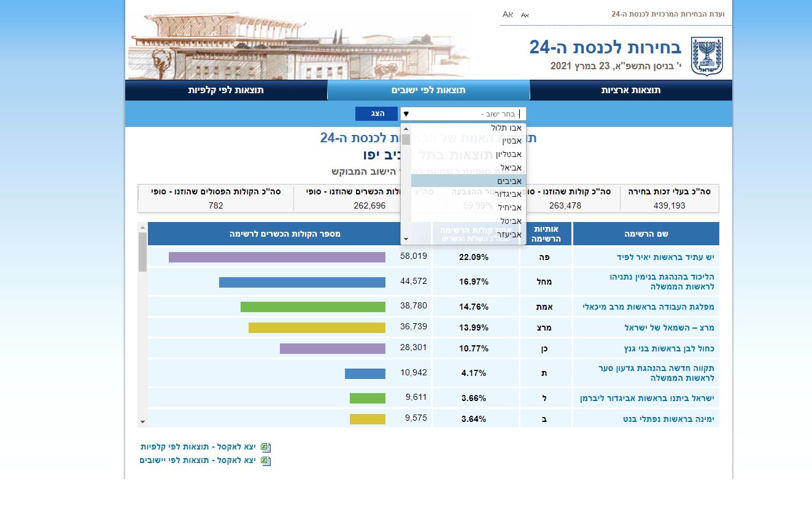Click the בחירות לכנסת ה-24 page title
Screen dimensions: 812x509
pyautogui.click(x=605, y=47)
